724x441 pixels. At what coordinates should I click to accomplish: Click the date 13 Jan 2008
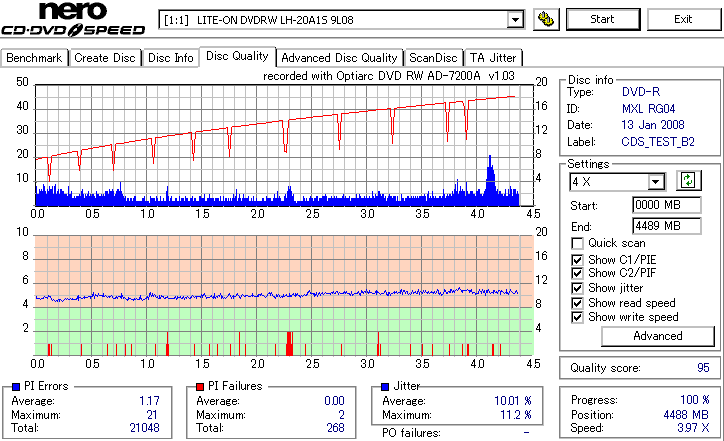(x=653, y=125)
